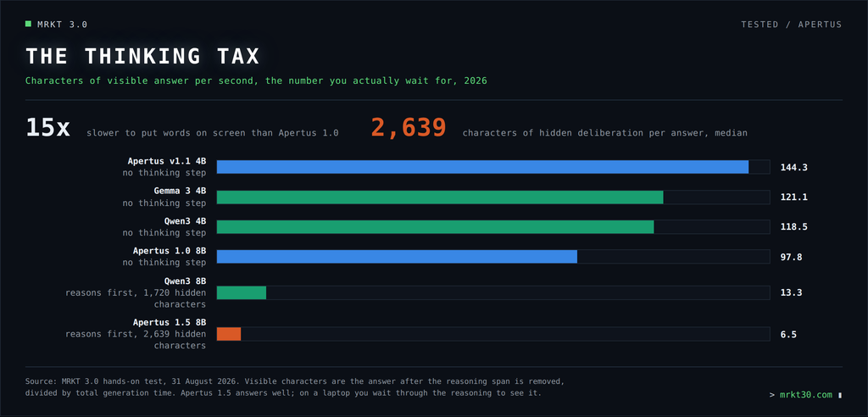The image size is (868, 417).
Task: Click 'reasons first, 2,639 hidden characters' note
Action: pos(136,340)
